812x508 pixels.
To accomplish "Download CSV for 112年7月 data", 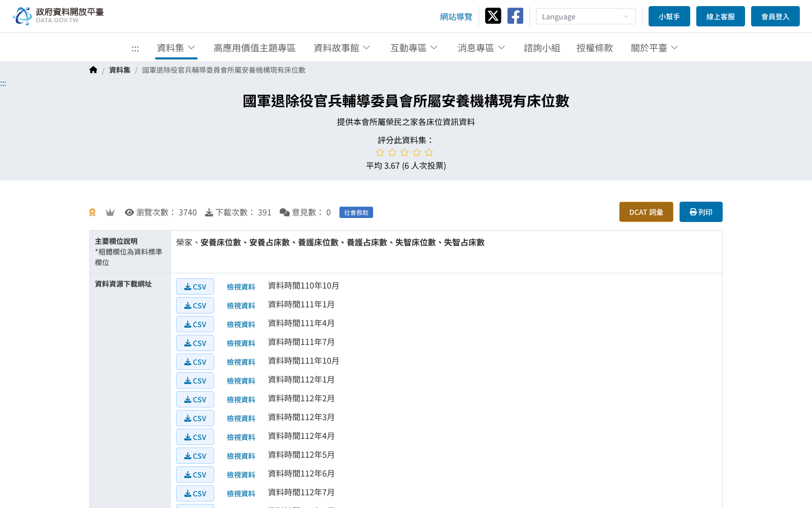I will 195,493.
